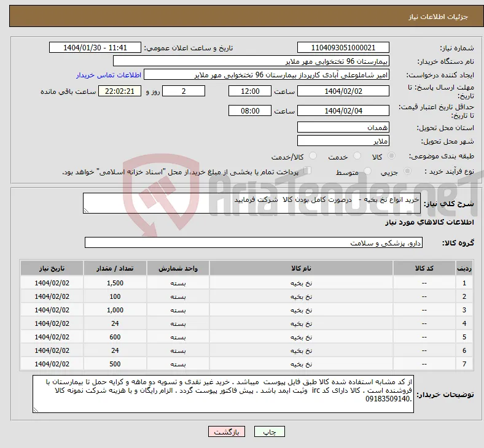This screenshot has height=448, width=484.
Task: Click the remaining time 22:02:21 field
Action: [x=120, y=91]
